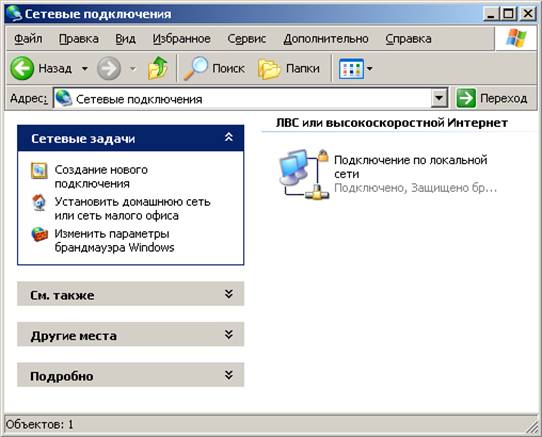This screenshot has width=542, height=437.
Task: Select the Local Area Connection network icon
Action: click(304, 174)
